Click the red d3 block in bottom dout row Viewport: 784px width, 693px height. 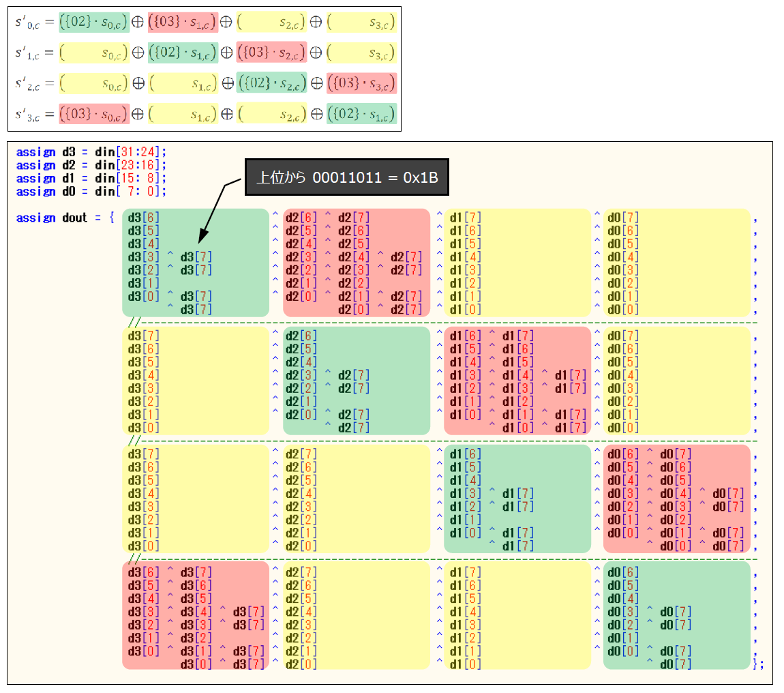pyautogui.click(x=196, y=615)
